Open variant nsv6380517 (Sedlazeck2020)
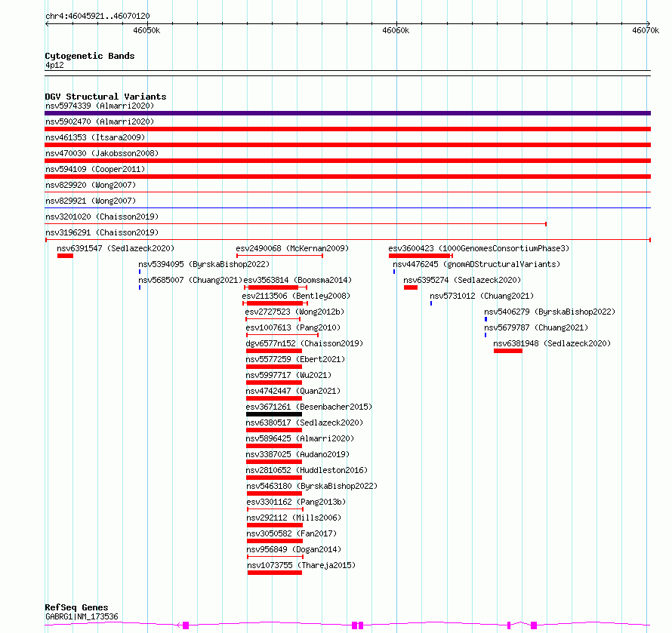The image size is (672, 633). click(x=304, y=423)
